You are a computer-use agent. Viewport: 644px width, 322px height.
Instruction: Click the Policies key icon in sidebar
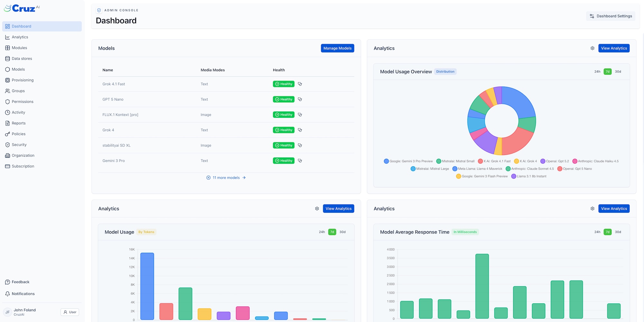7,134
